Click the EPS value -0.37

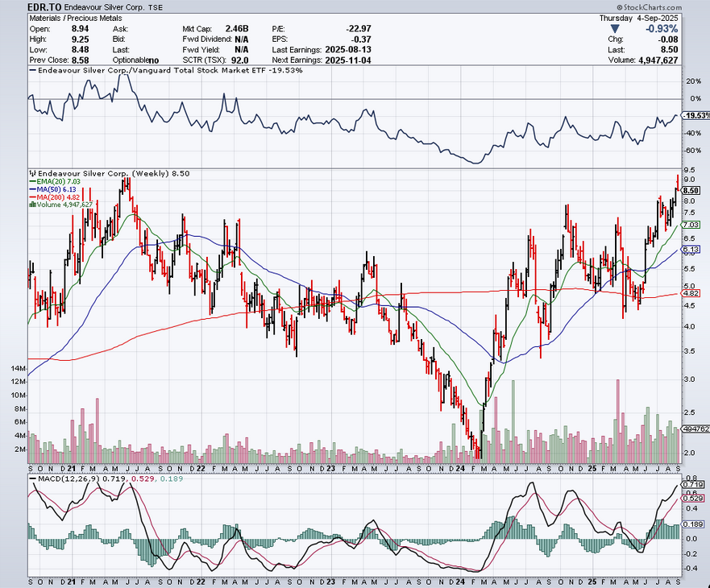coord(361,39)
